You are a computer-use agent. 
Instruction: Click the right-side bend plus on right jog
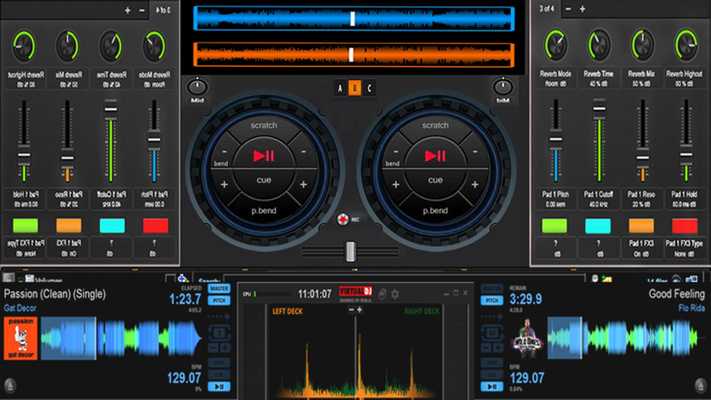(x=475, y=185)
